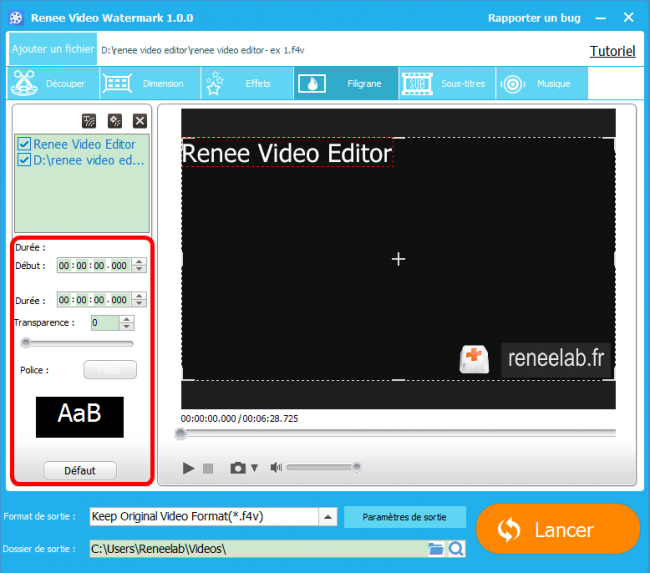Increase the Transparence value with the up arrow

pyautogui.click(x=127, y=319)
